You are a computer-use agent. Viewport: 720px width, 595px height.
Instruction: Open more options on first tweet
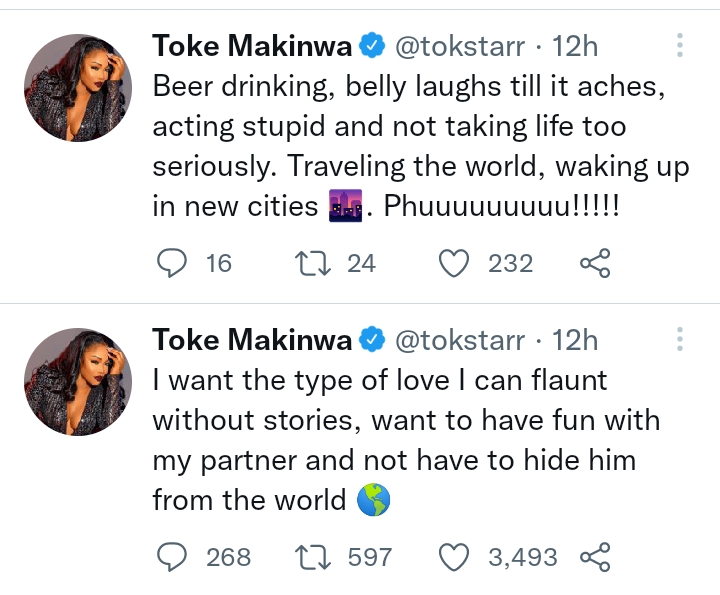point(680,46)
